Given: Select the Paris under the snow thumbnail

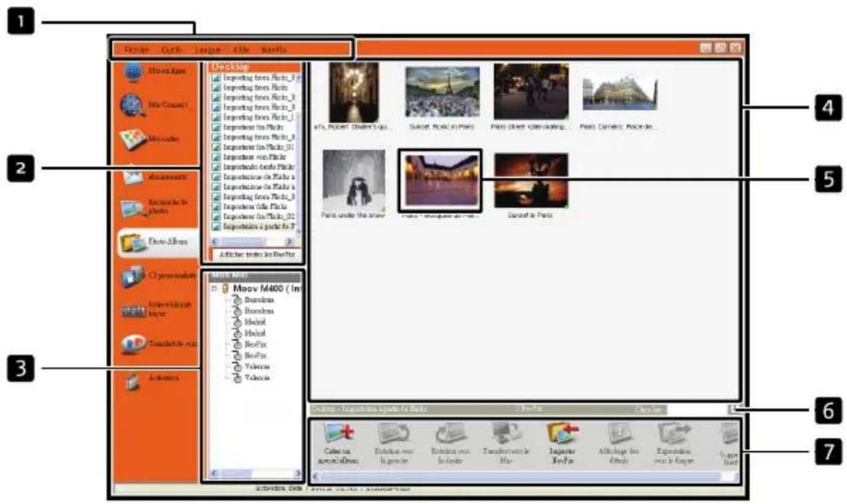Looking at the screenshot, I should (354, 184).
